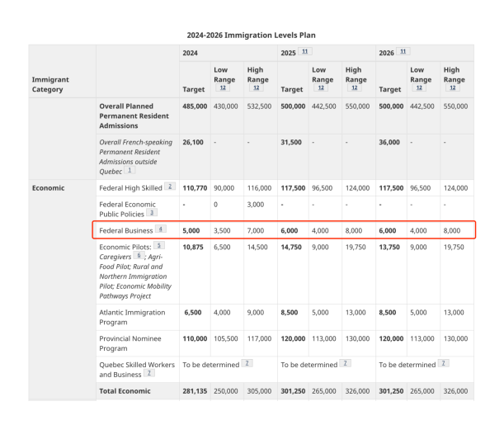Click the 7,000 high range value
504x425 pixels.
pyautogui.click(x=256, y=230)
